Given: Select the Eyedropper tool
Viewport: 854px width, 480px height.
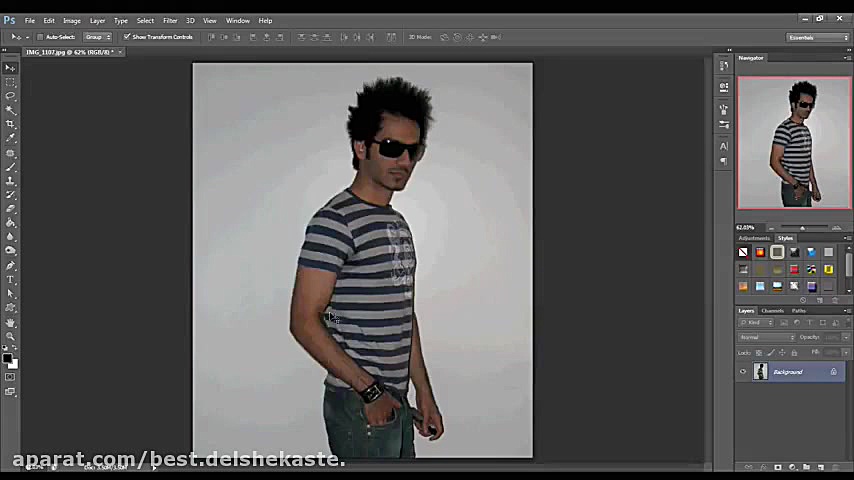Looking at the screenshot, I should tap(10, 138).
